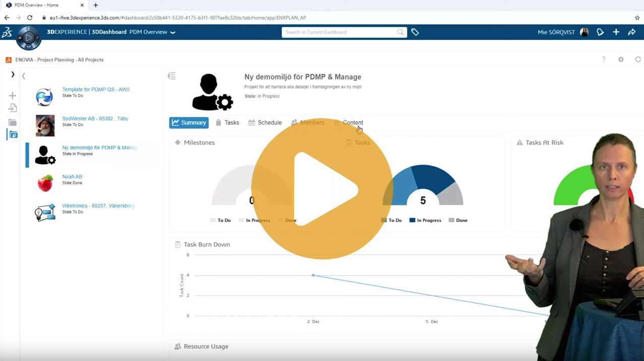Open the Tasks tab
This screenshot has width=644, height=361.
227,123
